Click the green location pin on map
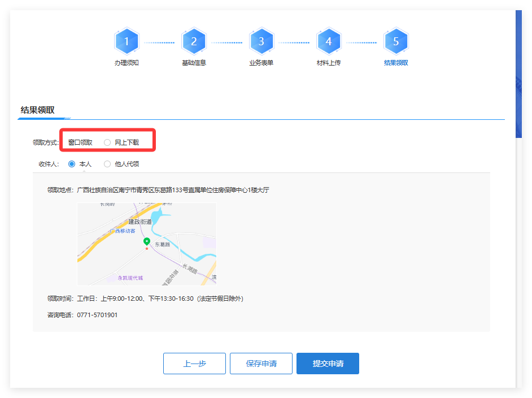Image resolution: width=532 pixels, height=398 pixels. pos(147,242)
